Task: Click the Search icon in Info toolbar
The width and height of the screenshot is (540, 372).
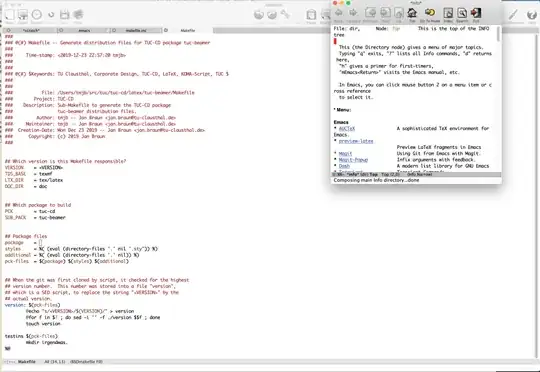Action: tap(462, 13)
